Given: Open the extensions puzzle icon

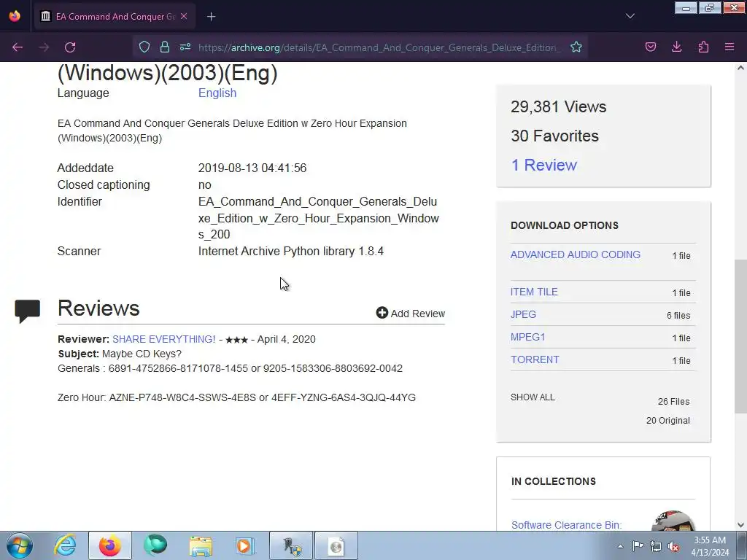Looking at the screenshot, I should coord(703,47).
